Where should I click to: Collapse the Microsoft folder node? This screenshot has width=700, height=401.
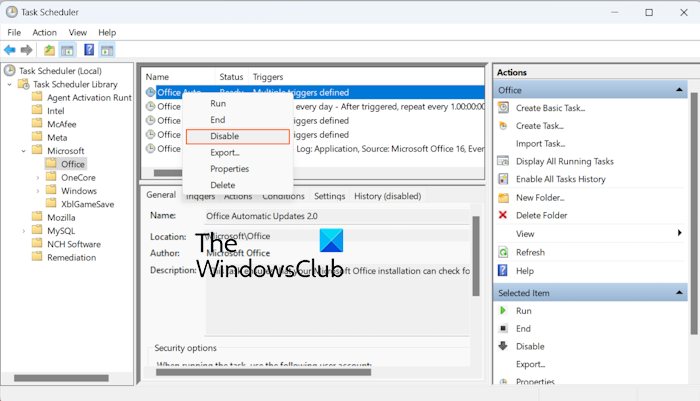coord(24,151)
